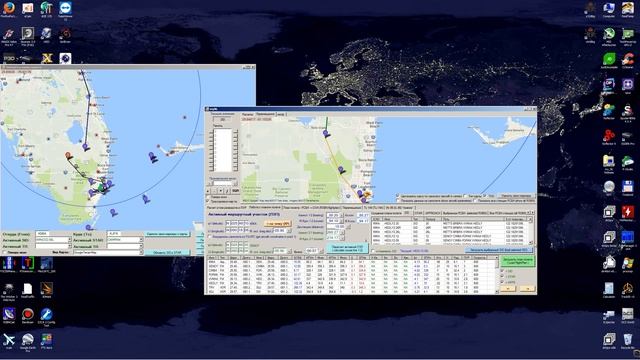The width and height of the screenshot is (640, 360).
Task: Open the white airplane desktop shortcut
Action: click(x=9, y=341)
